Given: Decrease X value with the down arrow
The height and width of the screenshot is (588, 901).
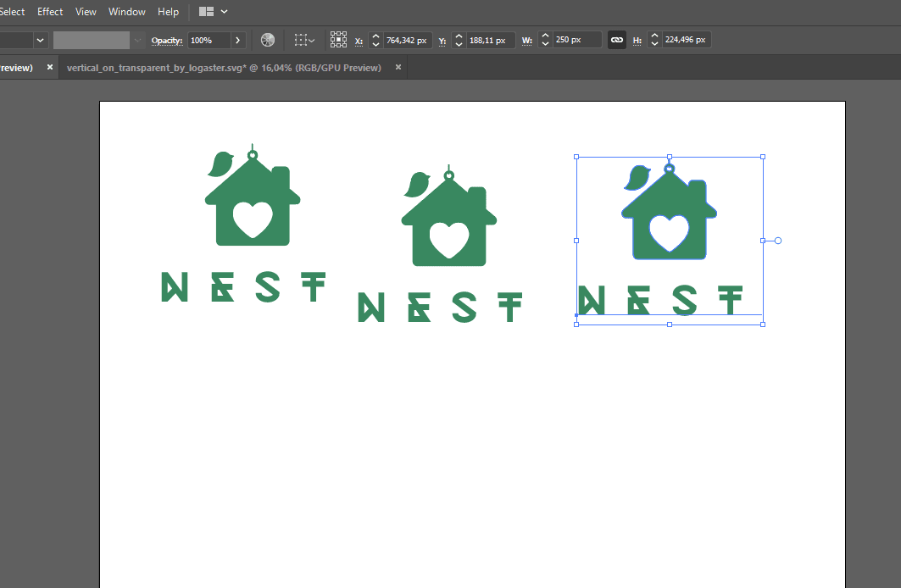Looking at the screenshot, I should (x=375, y=44).
